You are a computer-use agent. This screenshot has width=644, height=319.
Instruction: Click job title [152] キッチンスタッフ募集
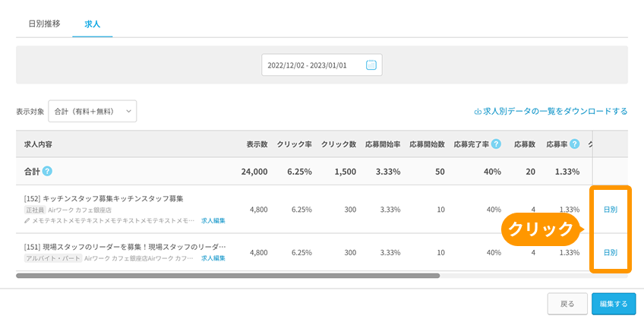click(x=103, y=199)
